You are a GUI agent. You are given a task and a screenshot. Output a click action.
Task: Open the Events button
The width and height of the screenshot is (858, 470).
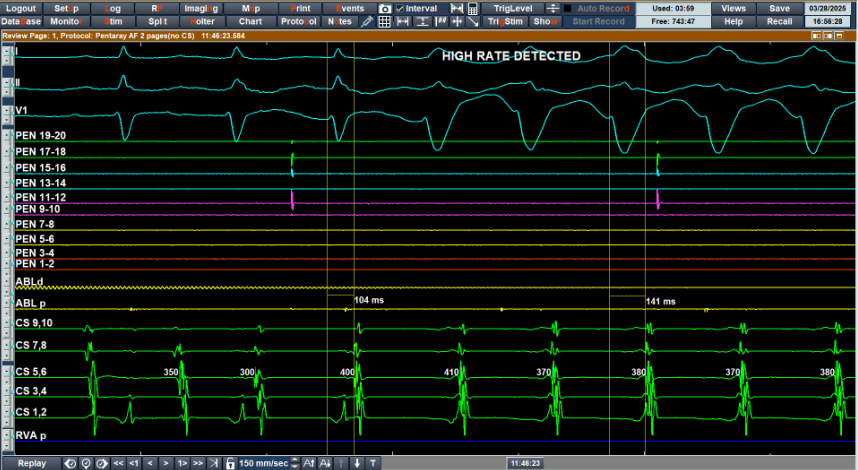(x=350, y=9)
